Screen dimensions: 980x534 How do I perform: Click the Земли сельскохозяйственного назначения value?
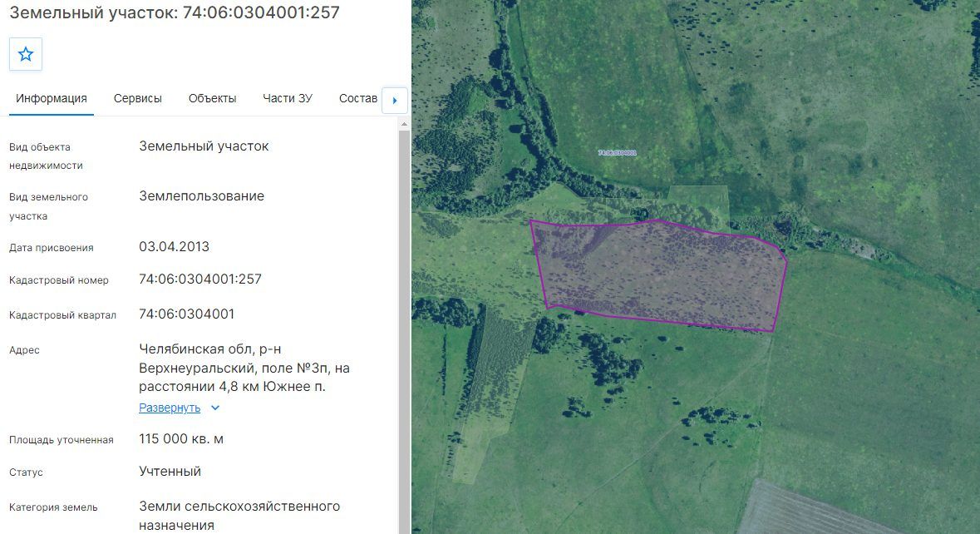click(x=239, y=516)
